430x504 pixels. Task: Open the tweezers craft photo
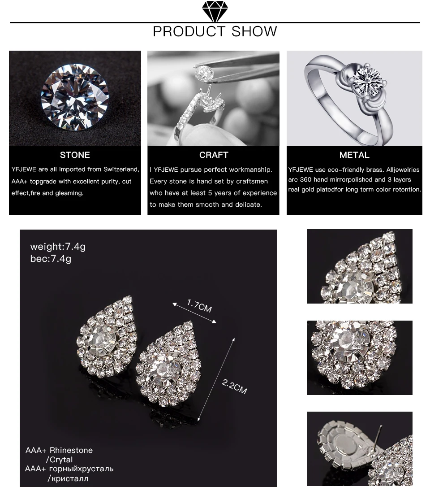coord(213,98)
